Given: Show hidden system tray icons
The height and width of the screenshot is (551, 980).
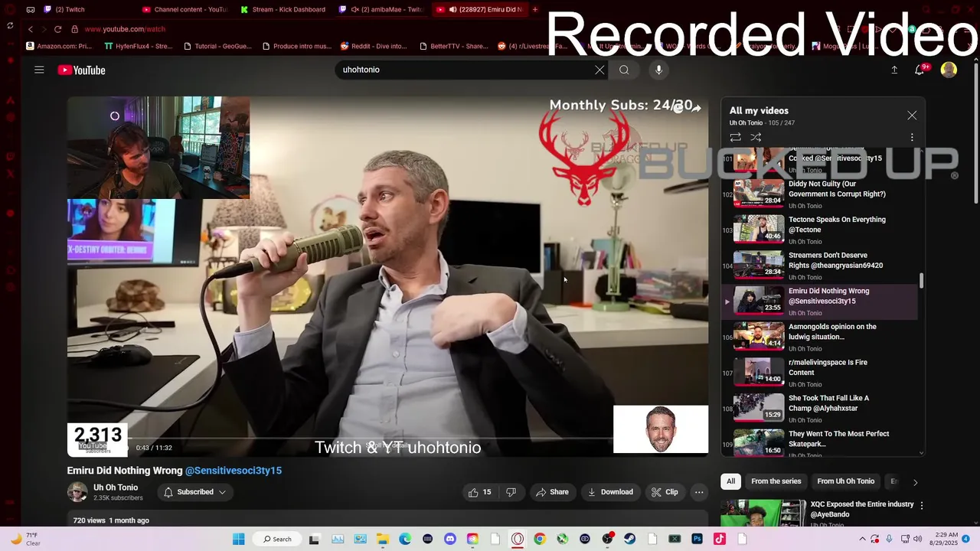Looking at the screenshot, I should [862, 539].
